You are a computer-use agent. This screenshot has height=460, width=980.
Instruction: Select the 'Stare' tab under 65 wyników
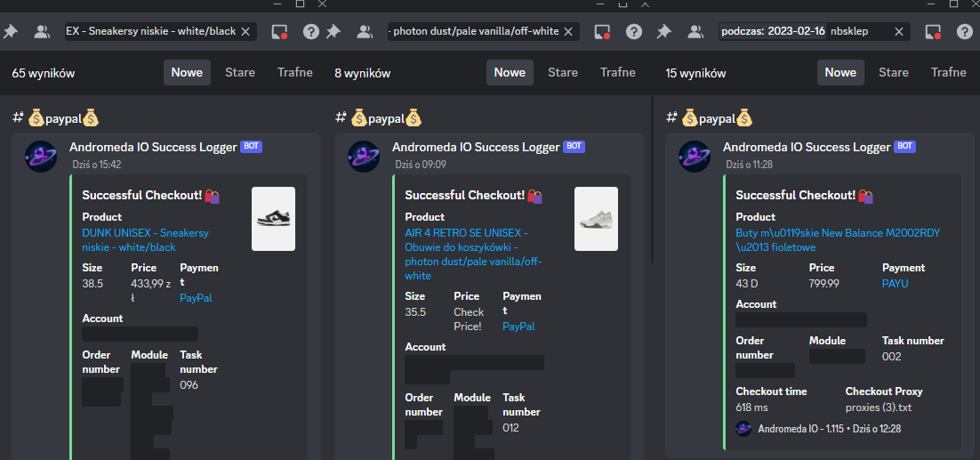tap(240, 72)
